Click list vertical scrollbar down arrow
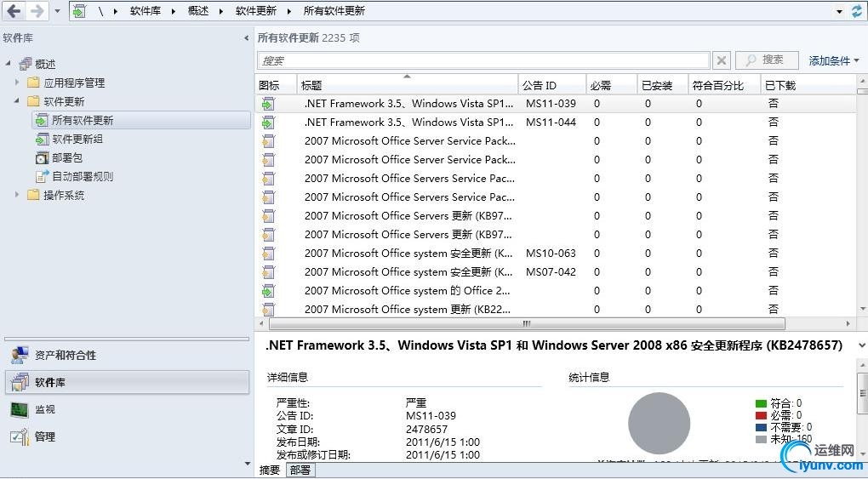The image size is (868, 479). coord(862,309)
